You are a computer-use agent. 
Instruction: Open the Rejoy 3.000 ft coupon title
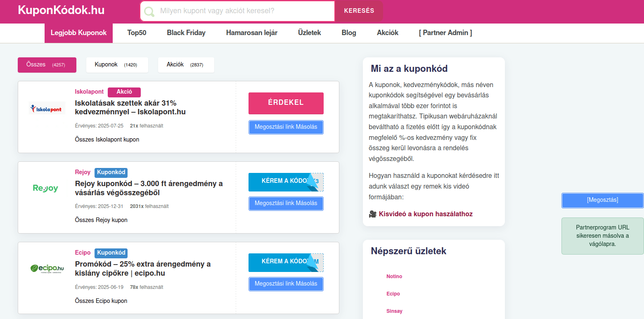click(x=149, y=188)
